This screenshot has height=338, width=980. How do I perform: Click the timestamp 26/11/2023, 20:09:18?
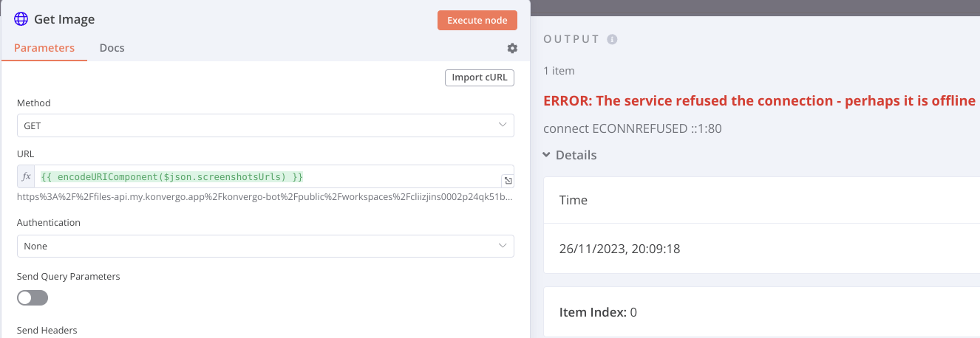619,249
